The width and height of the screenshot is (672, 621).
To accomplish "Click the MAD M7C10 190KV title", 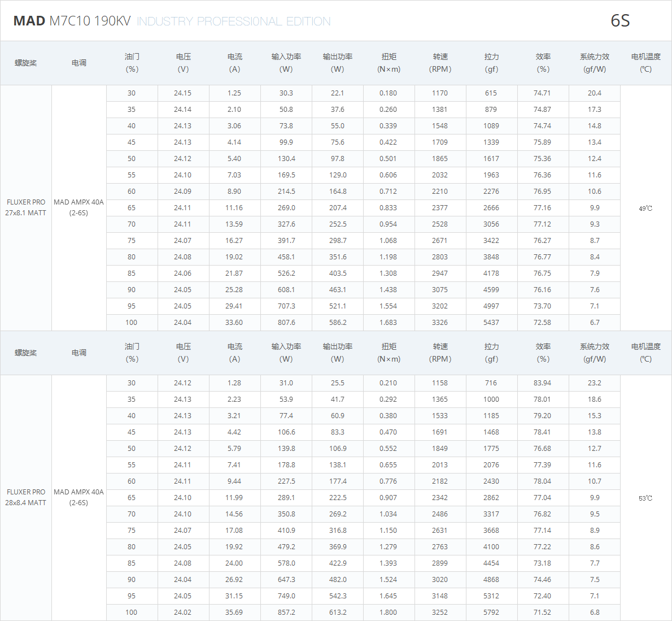I will coord(72,21).
